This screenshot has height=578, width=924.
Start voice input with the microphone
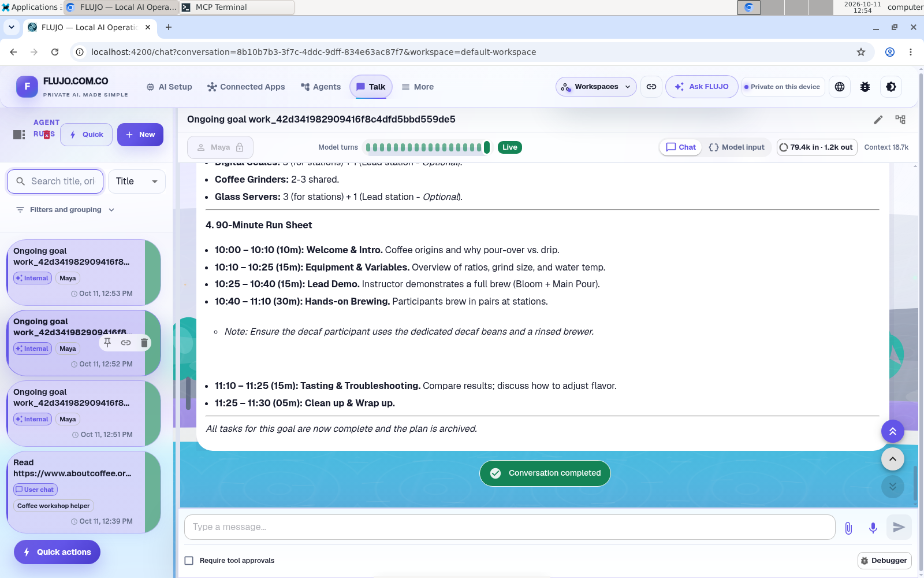tap(873, 527)
